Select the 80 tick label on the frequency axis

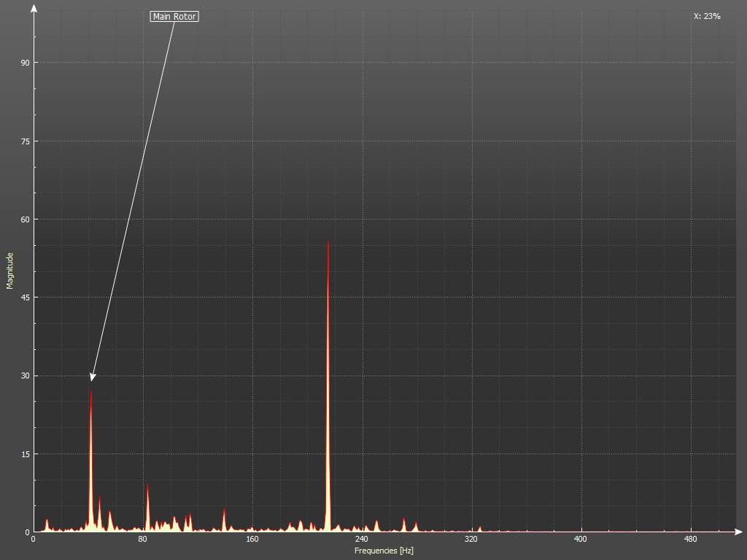(142, 540)
